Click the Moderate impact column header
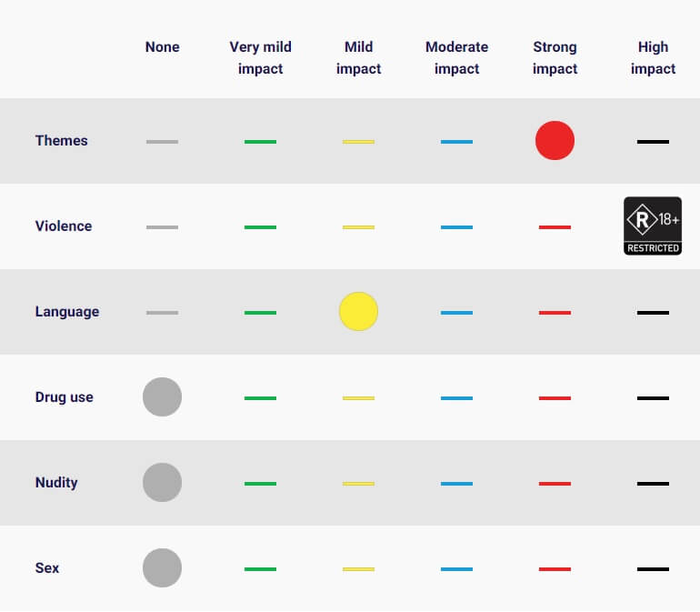700x612 pixels. (456, 57)
